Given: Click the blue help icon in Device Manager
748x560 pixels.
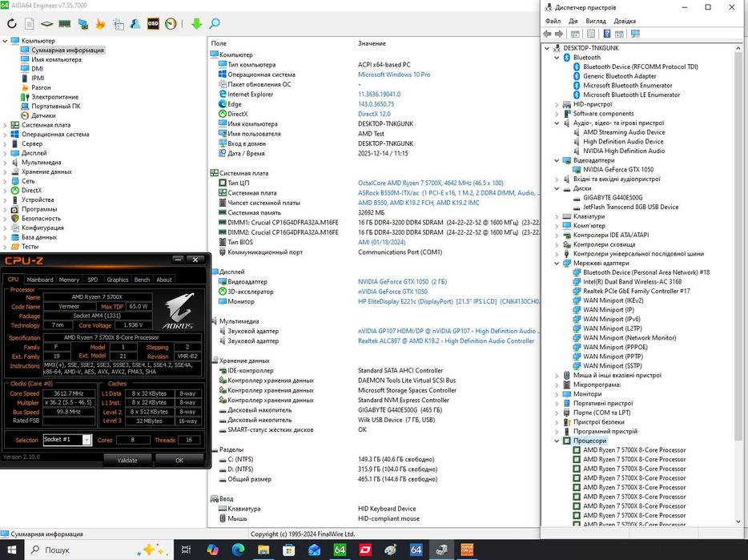Looking at the screenshot, I should pos(607,34).
